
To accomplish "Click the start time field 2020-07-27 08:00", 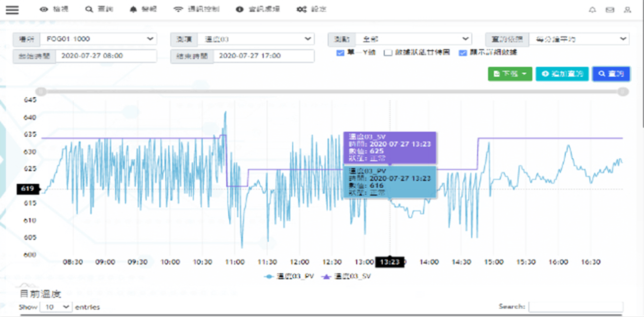I will [x=106, y=56].
